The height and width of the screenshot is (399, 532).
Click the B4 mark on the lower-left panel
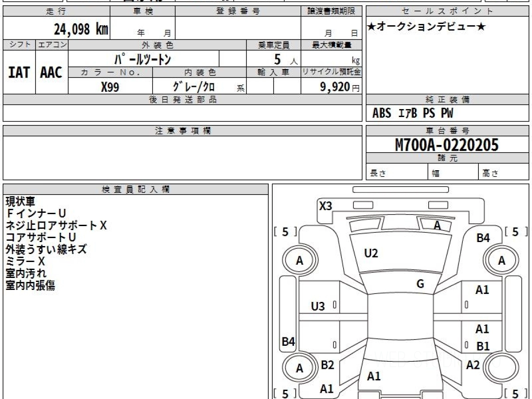coord(289,341)
